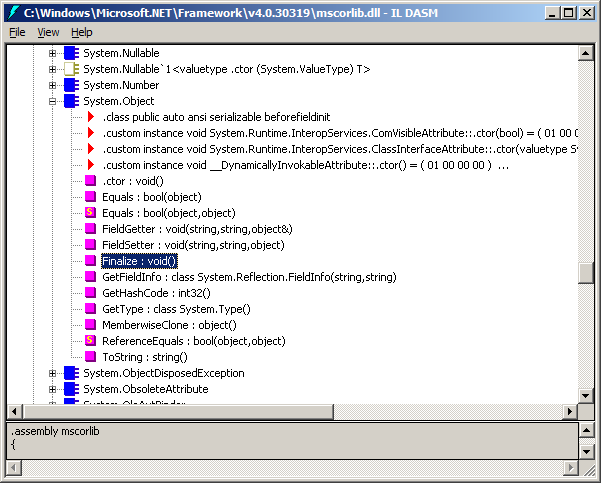Click the System.Object class icon

(x=71, y=102)
